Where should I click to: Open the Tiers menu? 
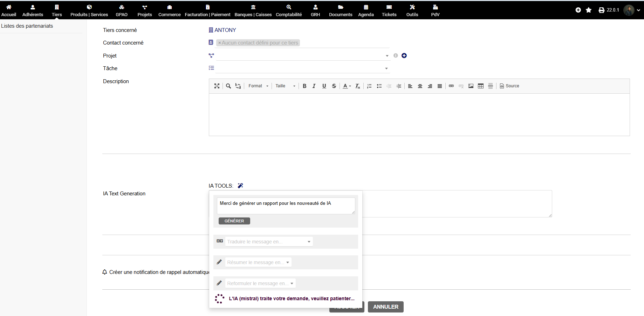[x=57, y=11]
